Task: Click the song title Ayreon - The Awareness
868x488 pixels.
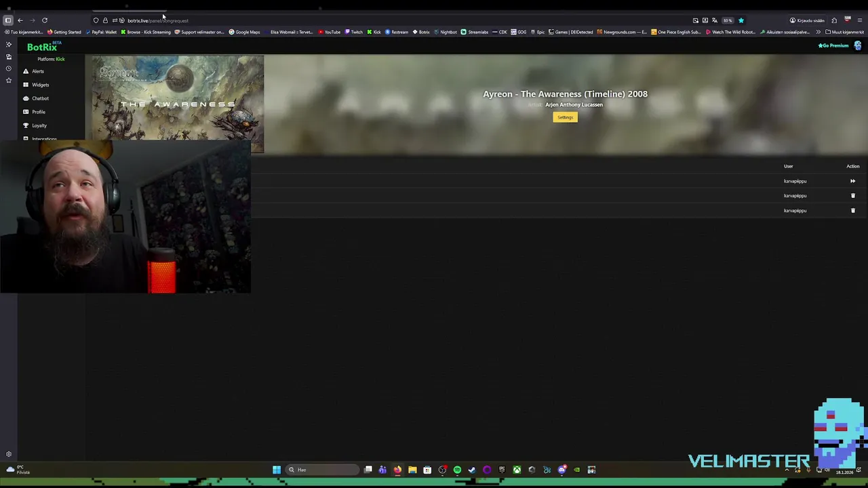Action: [x=565, y=94]
